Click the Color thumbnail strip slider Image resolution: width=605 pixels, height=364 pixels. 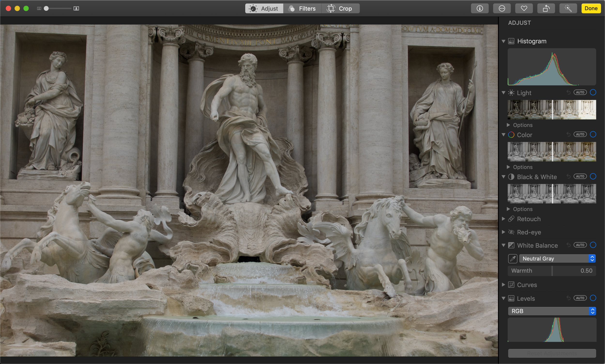[x=552, y=152]
